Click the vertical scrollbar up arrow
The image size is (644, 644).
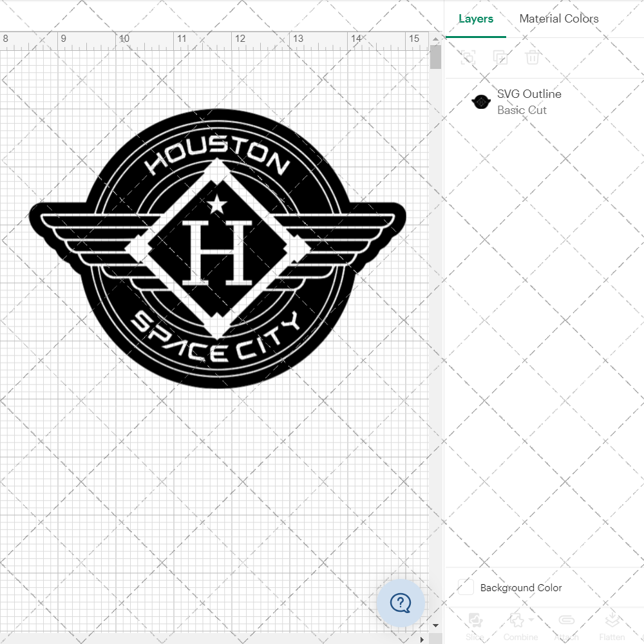pos(435,39)
